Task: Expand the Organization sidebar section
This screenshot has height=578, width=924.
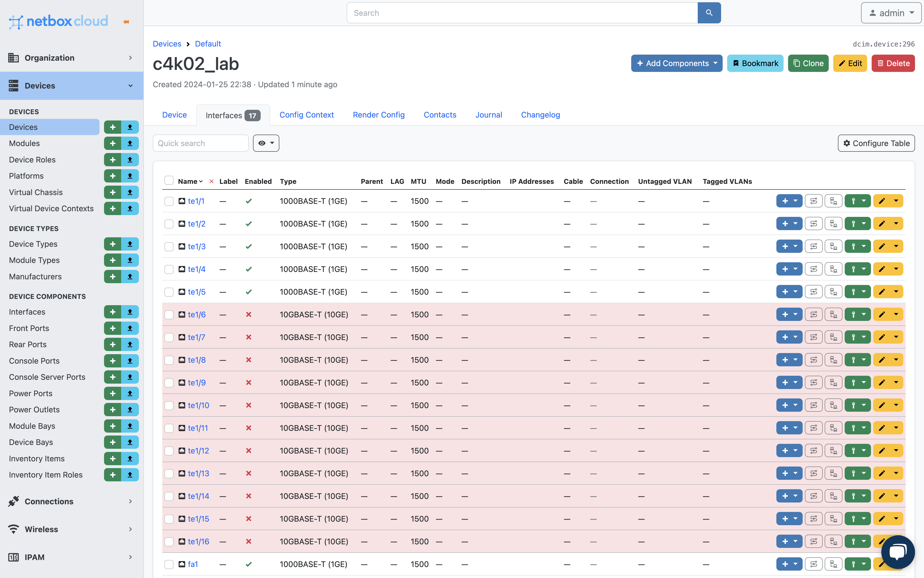Action: pyautogui.click(x=71, y=58)
